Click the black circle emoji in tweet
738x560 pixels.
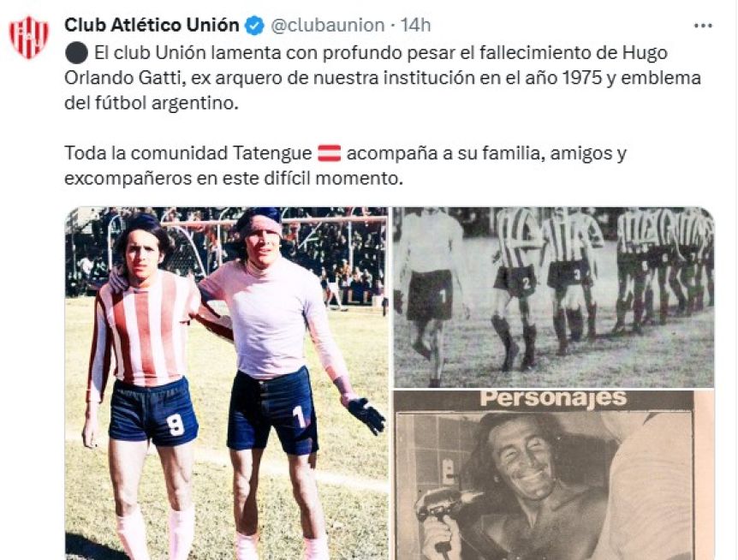coord(76,52)
